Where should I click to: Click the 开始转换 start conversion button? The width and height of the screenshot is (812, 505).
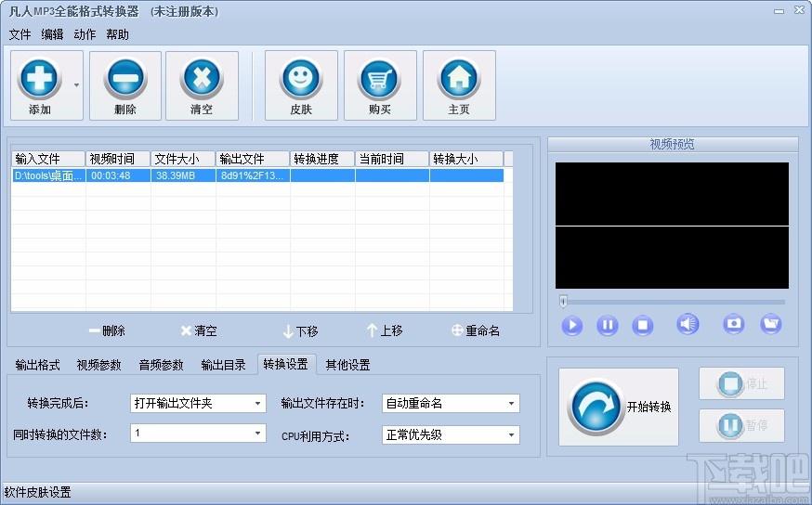619,407
